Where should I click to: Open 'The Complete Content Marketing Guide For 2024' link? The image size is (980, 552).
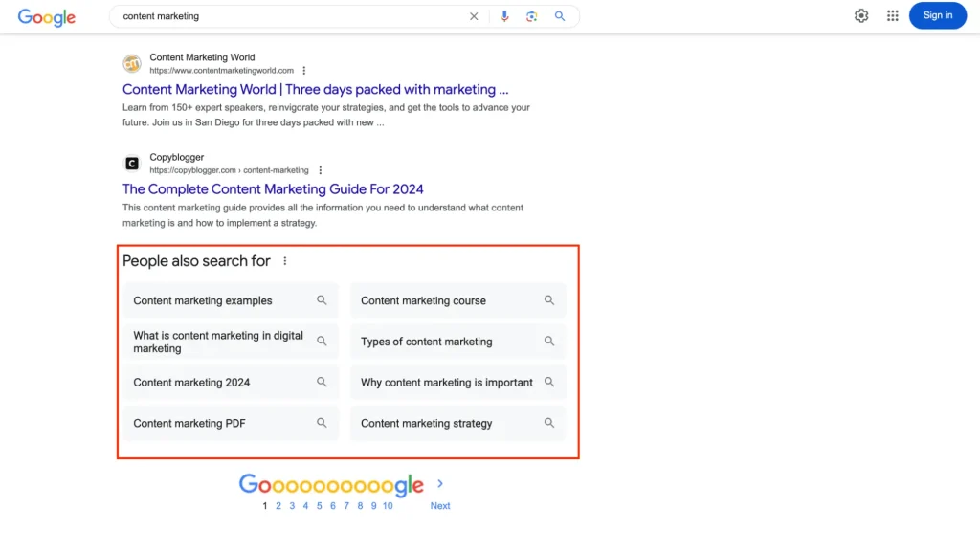[x=273, y=188]
